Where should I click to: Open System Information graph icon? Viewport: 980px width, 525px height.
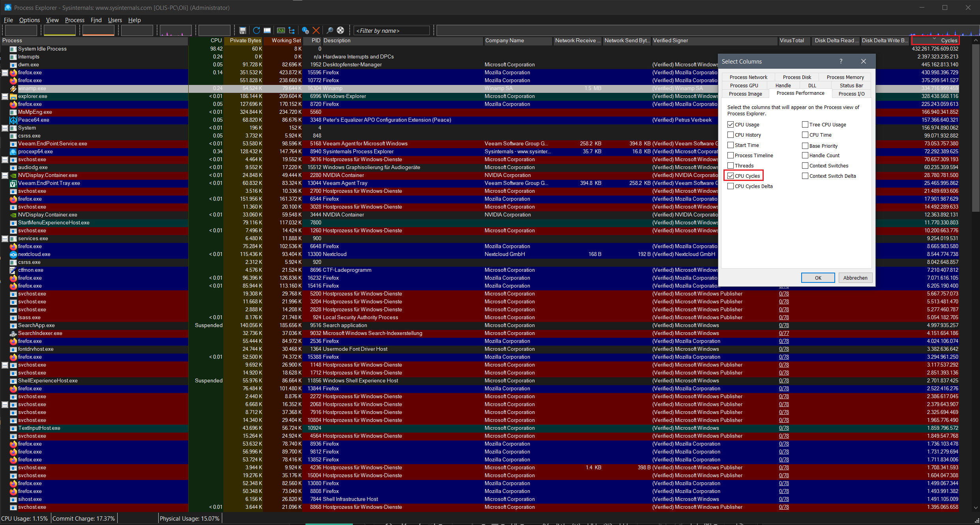click(281, 30)
